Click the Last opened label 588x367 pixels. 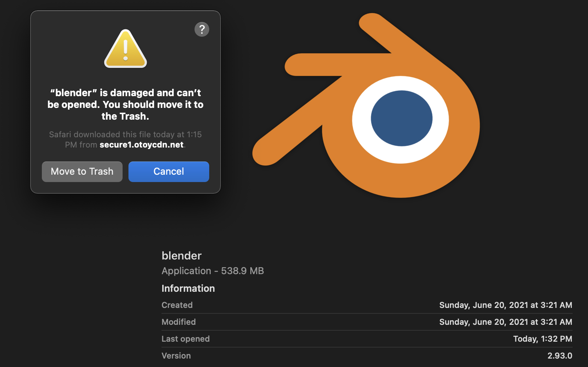pos(185,339)
